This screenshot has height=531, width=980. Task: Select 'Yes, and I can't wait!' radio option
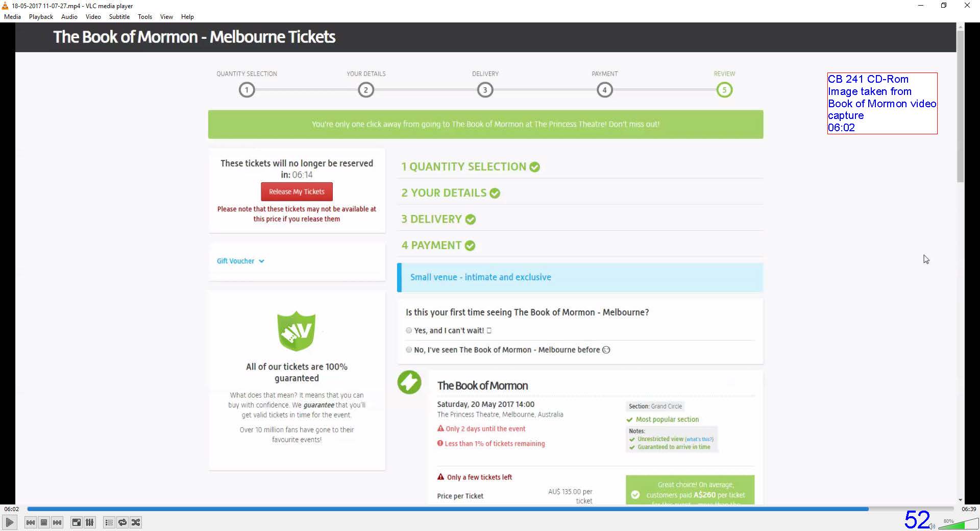coord(408,330)
